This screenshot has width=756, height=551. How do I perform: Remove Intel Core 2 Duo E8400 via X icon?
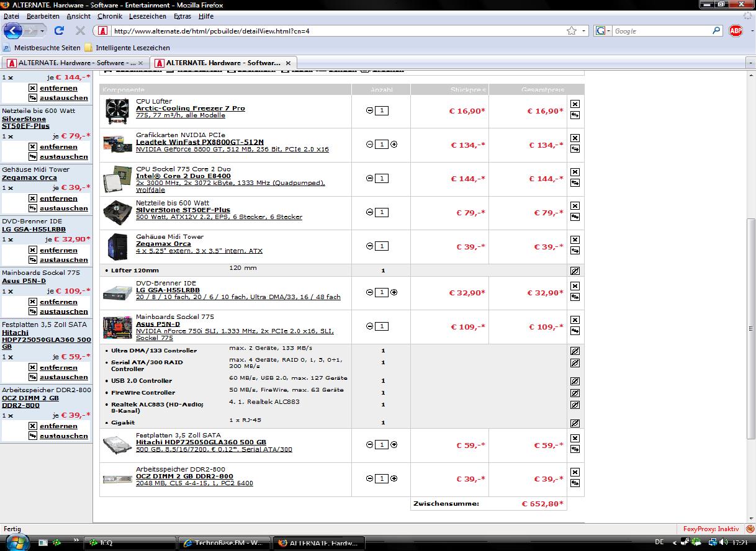tap(575, 172)
